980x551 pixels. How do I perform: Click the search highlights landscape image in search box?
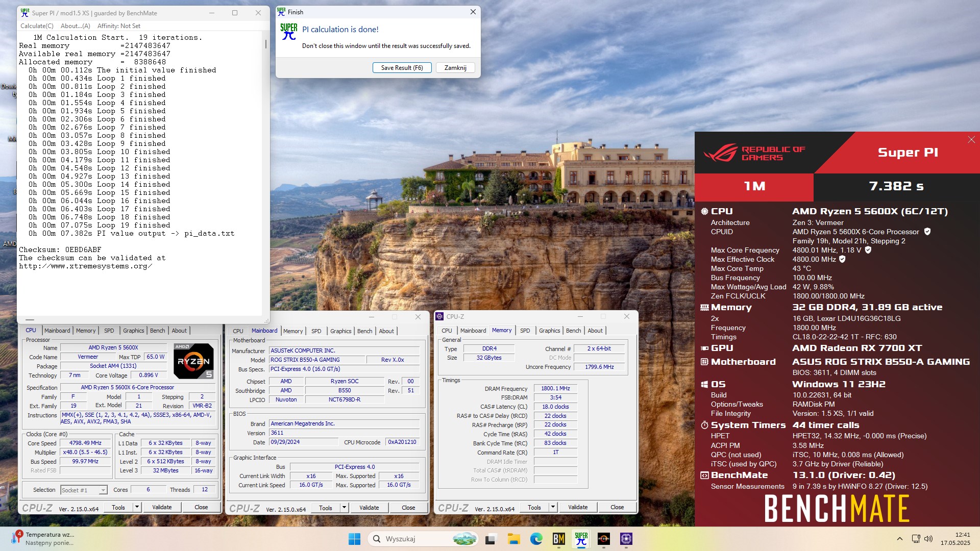pos(464,539)
